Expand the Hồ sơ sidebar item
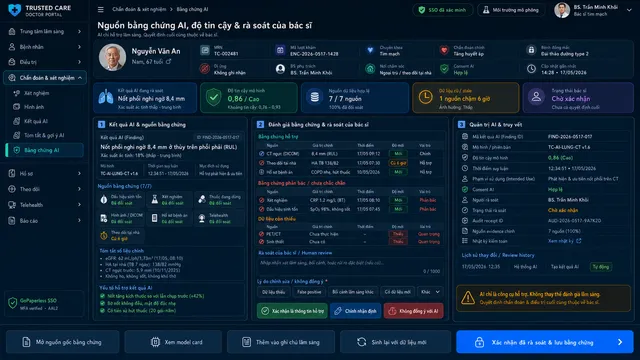 (x=45, y=173)
